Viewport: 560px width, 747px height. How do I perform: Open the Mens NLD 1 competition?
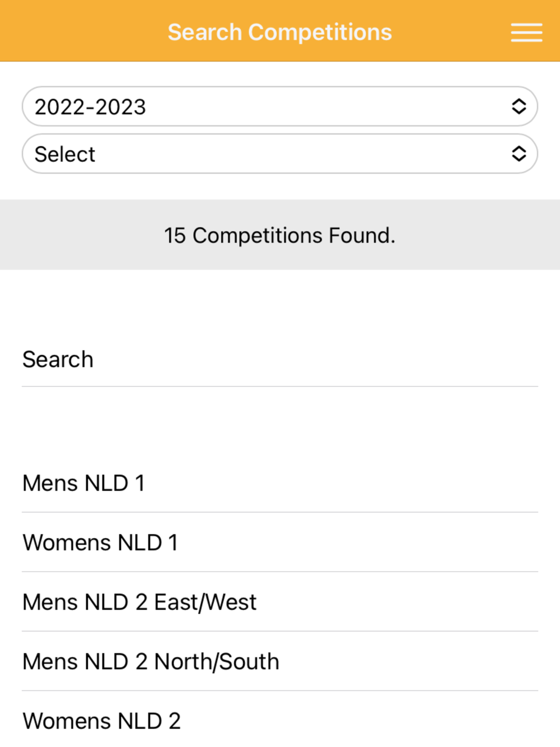[x=280, y=483]
